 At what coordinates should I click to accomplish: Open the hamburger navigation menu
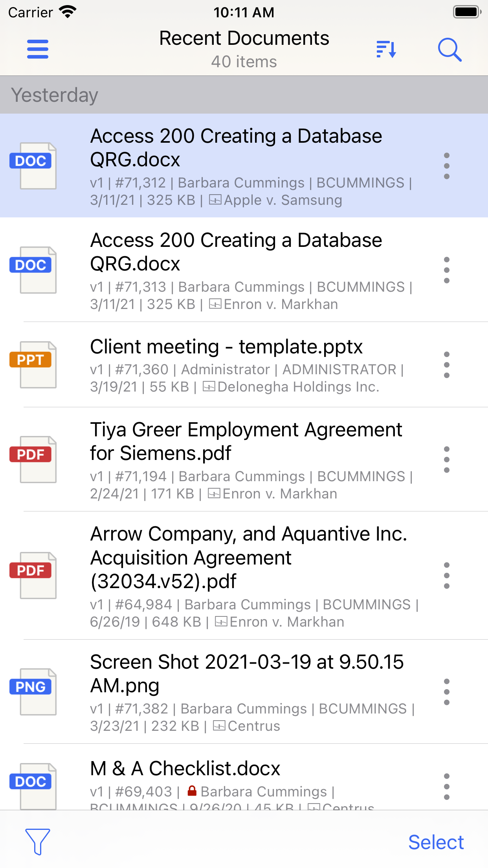[38, 49]
